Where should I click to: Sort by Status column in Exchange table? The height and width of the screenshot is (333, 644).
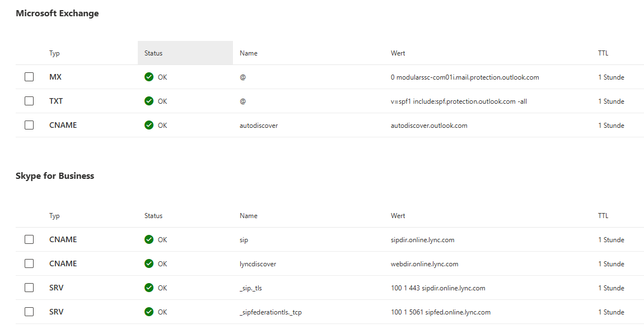pos(185,53)
